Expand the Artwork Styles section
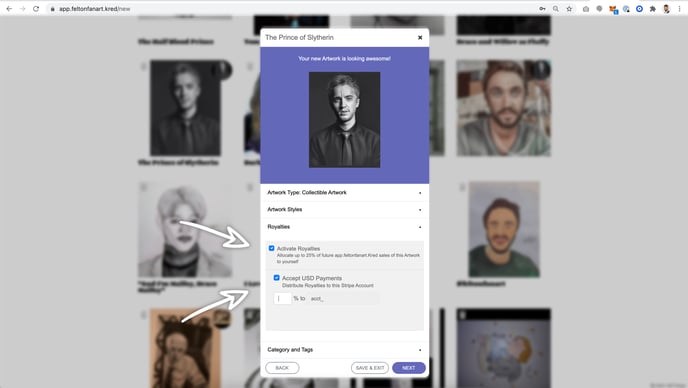This screenshot has height=388, width=688. [344, 210]
